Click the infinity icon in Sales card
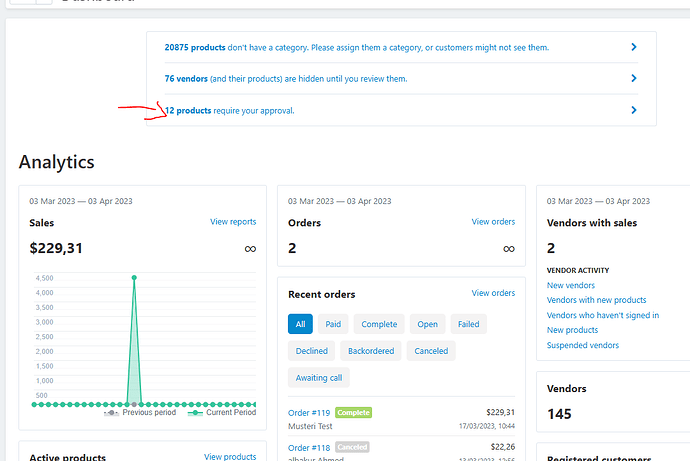This screenshot has width=690, height=461. coord(250,249)
